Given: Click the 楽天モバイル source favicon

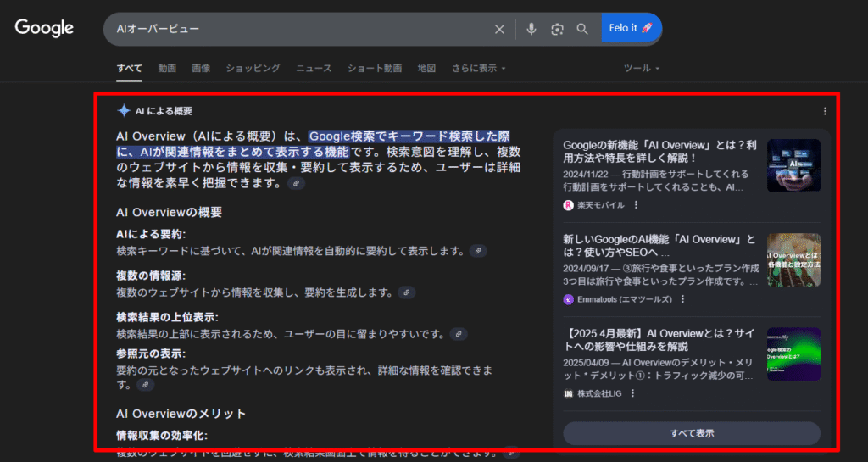Looking at the screenshot, I should (x=568, y=205).
